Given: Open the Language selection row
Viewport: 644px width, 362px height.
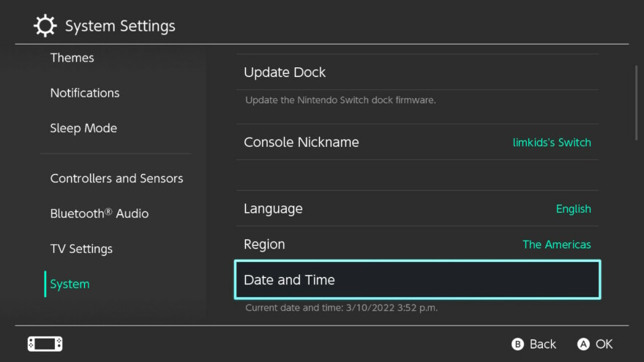Looking at the screenshot, I should point(417,208).
